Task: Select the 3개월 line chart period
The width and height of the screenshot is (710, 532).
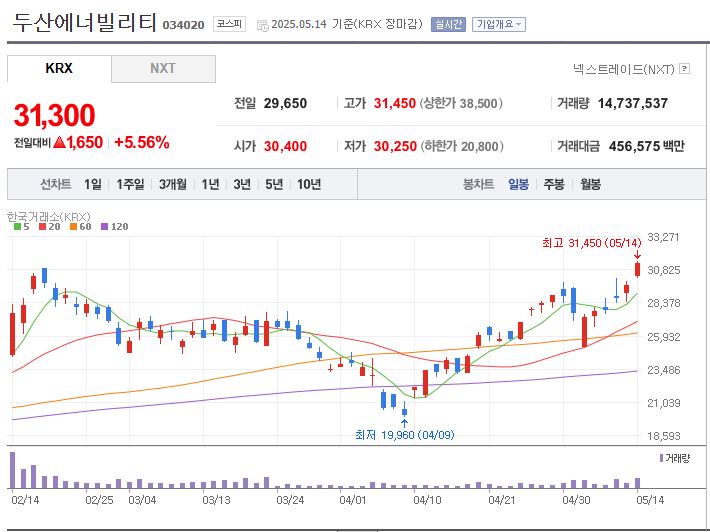Action: point(173,184)
